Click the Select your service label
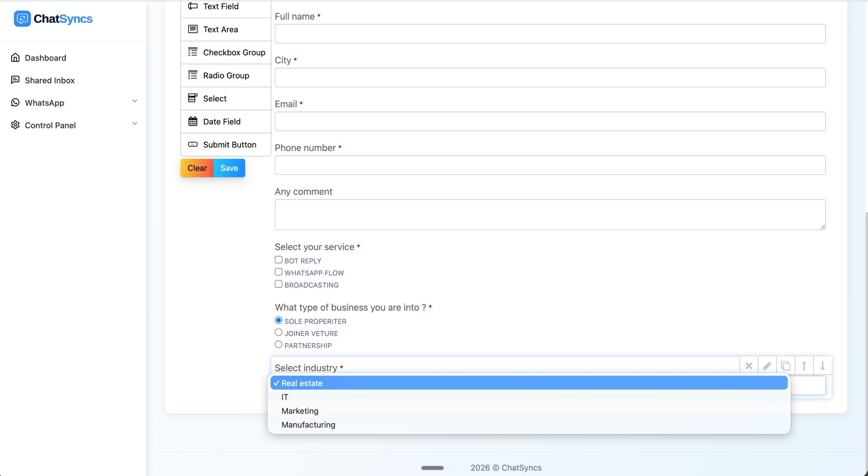Viewport: 868px width, 476px height. coord(314,247)
